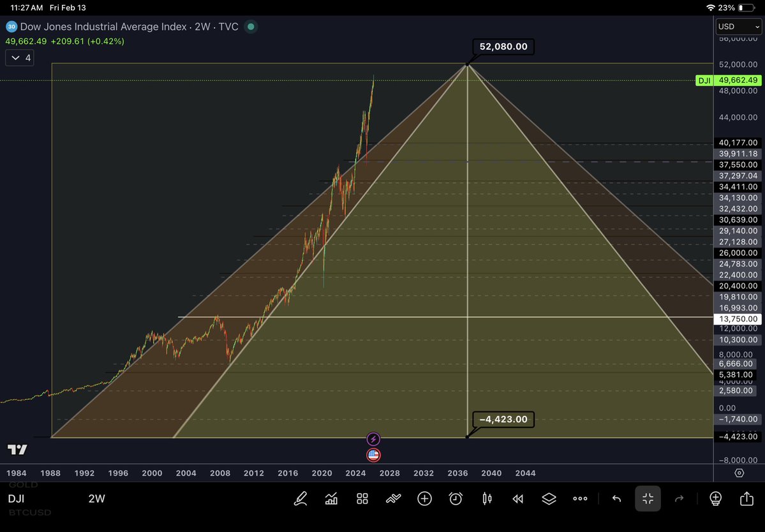Viewport: 765px width, 532px height.
Task: Share chart with the share icon
Action: click(x=746, y=498)
